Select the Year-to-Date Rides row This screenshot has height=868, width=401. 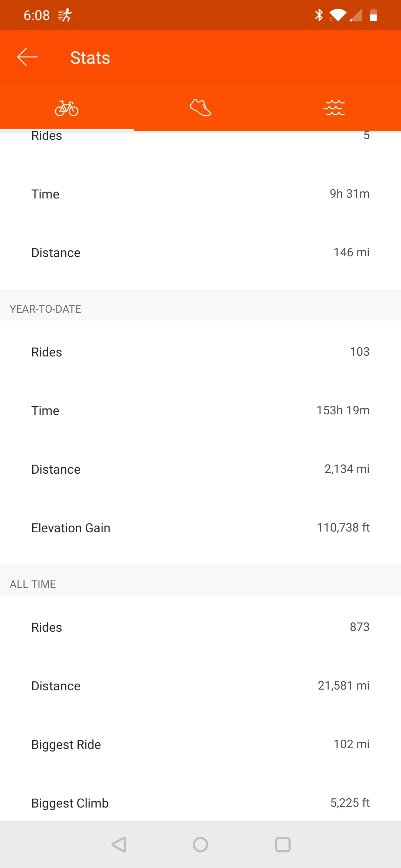pos(200,352)
